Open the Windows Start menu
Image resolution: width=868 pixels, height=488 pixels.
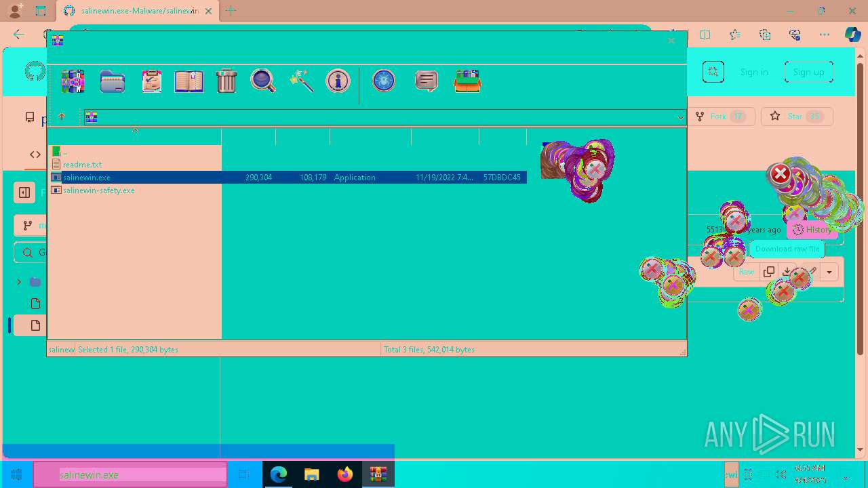[x=16, y=475]
